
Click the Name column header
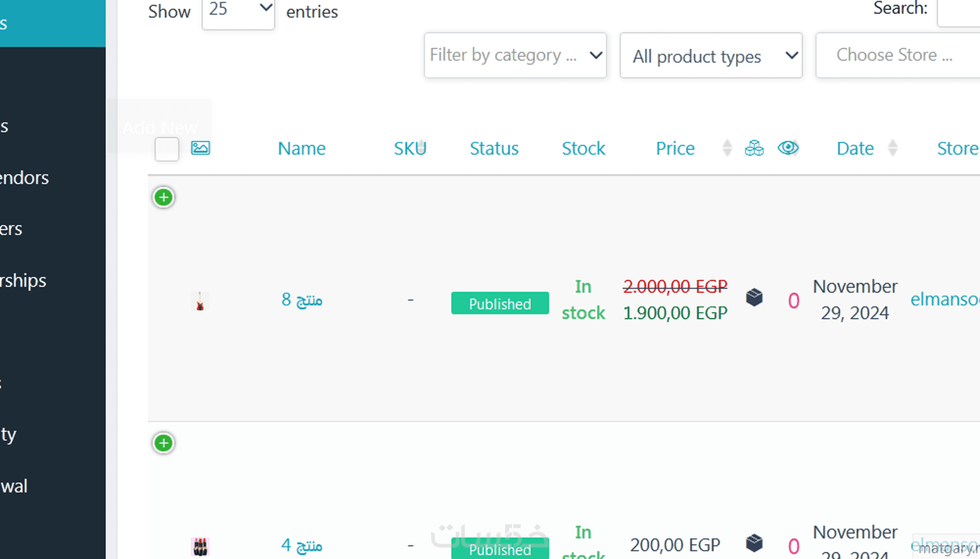[301, 149]
